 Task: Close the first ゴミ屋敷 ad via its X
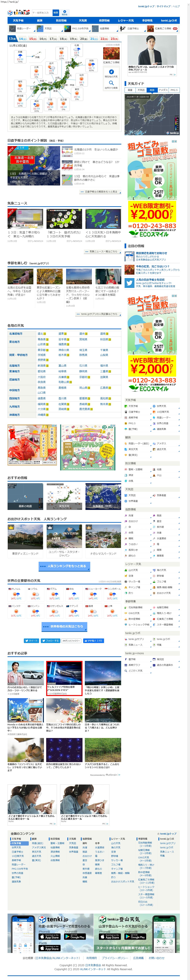[x=176, y=141]
